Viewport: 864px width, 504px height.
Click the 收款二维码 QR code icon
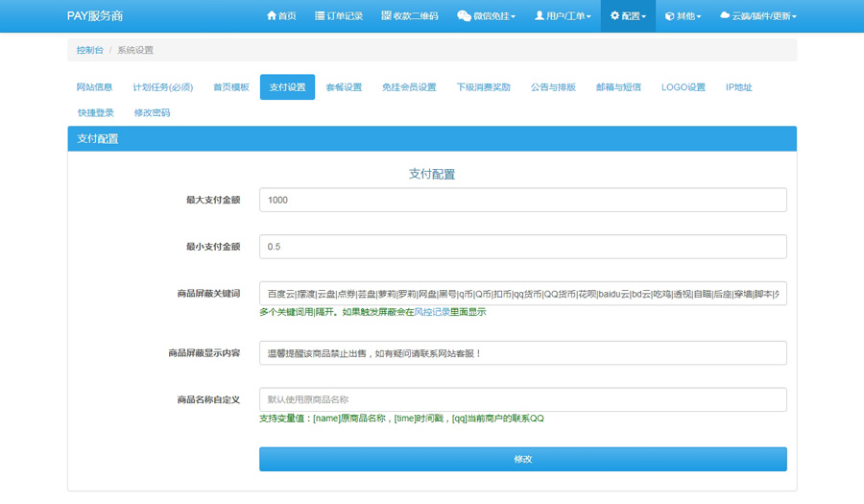click(x=386, y=16)
